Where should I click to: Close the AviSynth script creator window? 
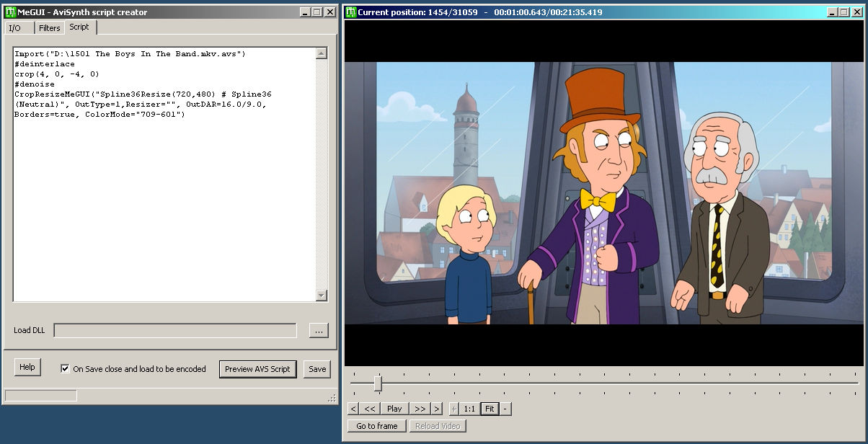[x=329, y=12]
